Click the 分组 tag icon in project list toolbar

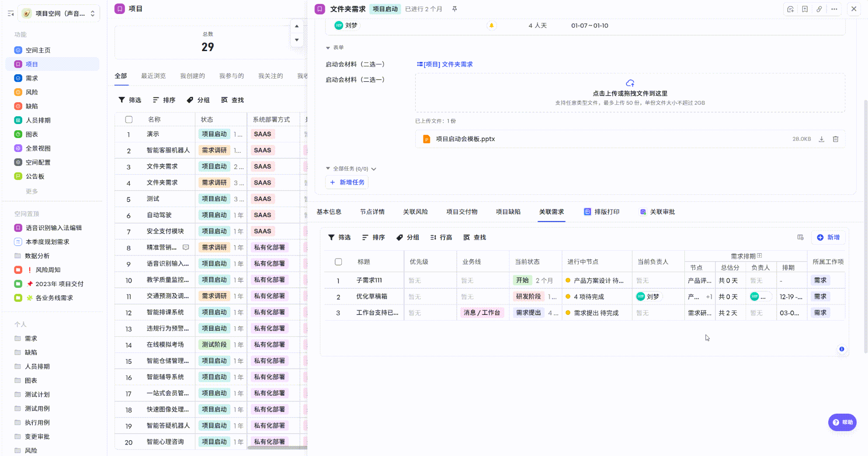(x=190, y=100)
